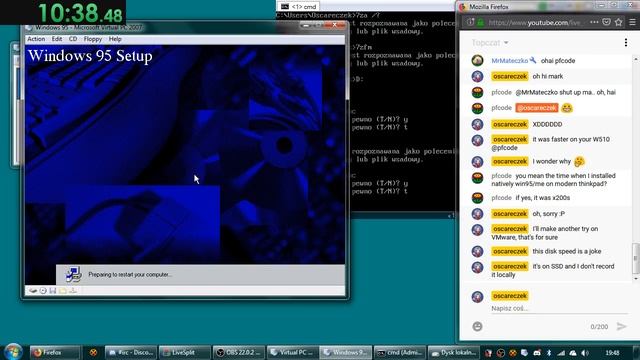Image resolution: width=640 pixels, height=360 pixels.
Task: Open the CD menu in Virtual PC
Action: point(73,39)
